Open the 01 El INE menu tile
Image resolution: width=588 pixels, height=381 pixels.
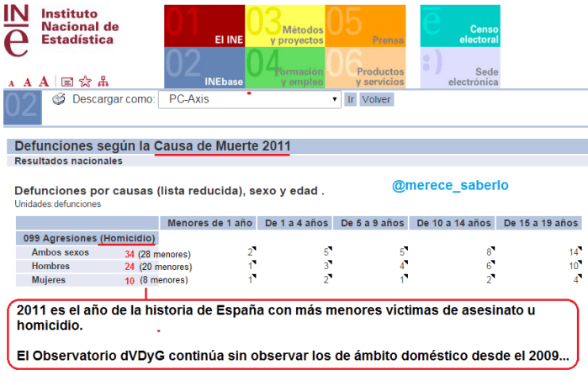coord(204,26)
